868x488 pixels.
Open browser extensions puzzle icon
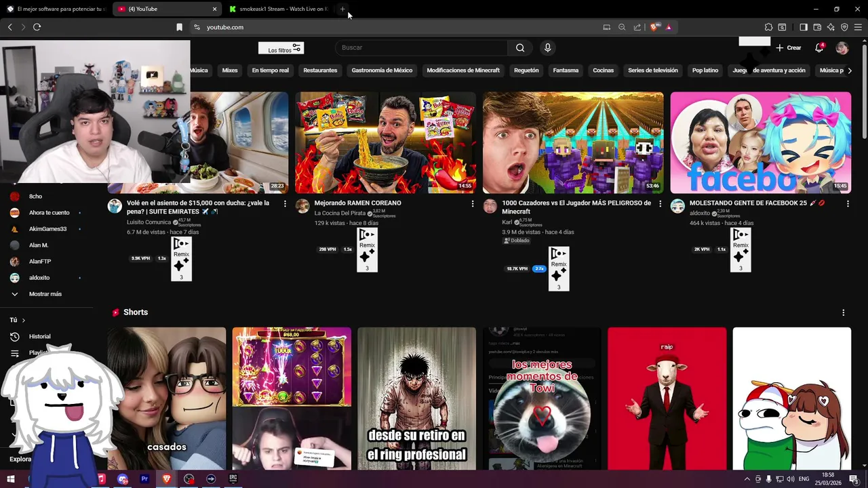click(x=768, y=27)
